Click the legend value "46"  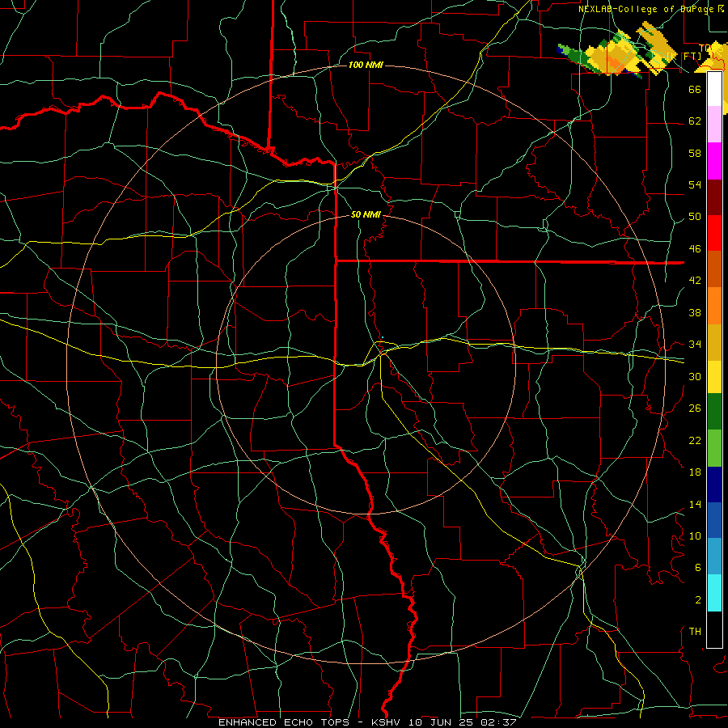pyautogui.click(x=695, y=249)
